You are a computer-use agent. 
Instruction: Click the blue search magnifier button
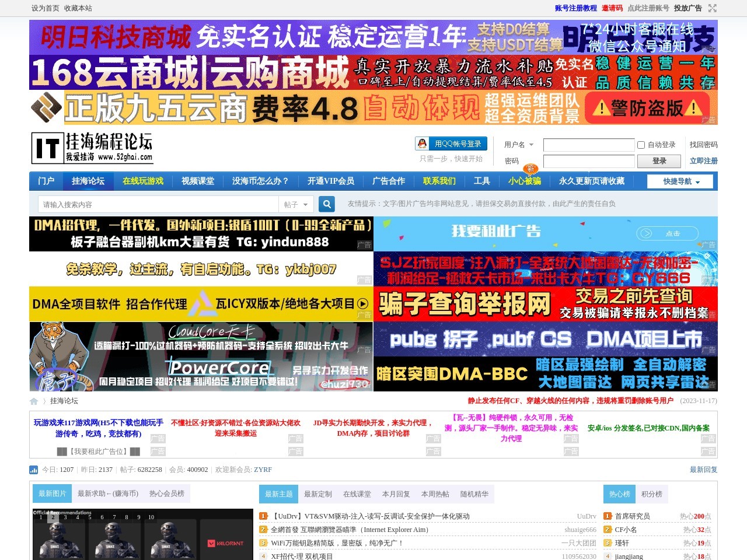coord(327,204)
